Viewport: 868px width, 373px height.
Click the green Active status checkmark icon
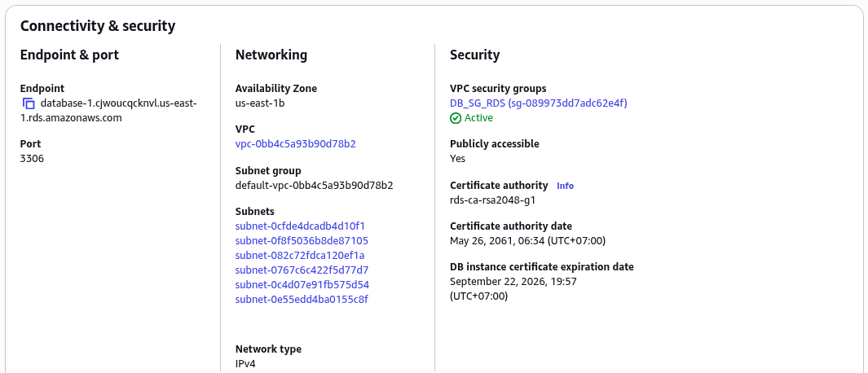click(456, 118)
